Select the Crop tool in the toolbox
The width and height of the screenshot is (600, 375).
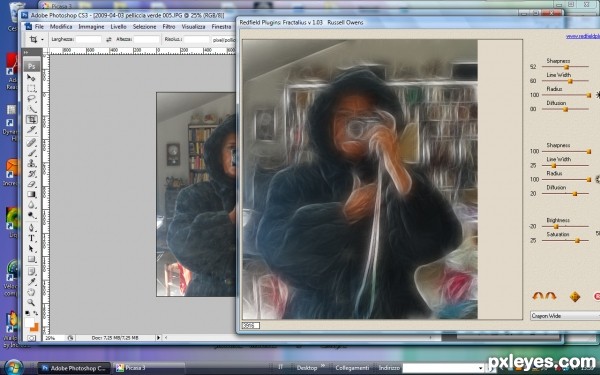[x=31, y=119]
